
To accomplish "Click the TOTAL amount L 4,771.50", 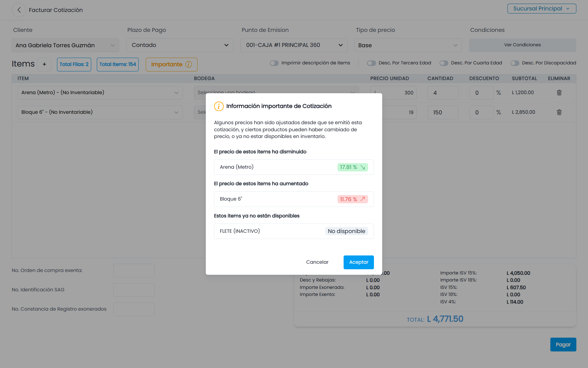I will tap(445, 319).
